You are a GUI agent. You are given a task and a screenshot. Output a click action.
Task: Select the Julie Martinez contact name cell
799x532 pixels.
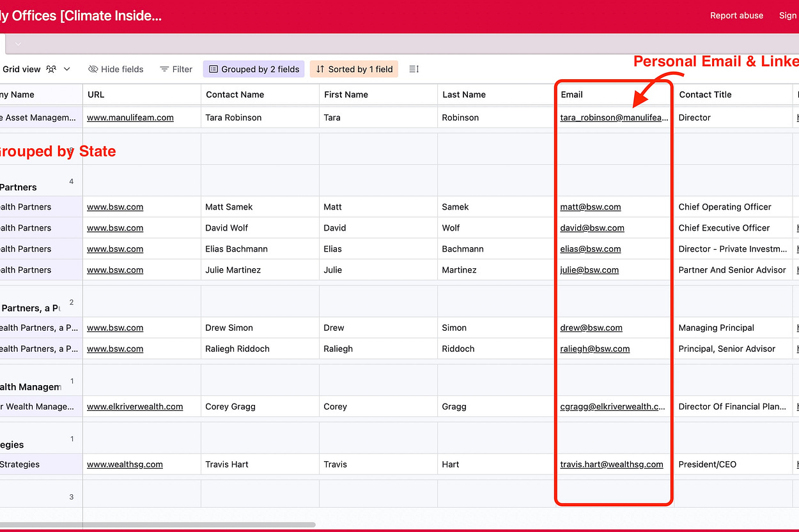coord(260,270)
